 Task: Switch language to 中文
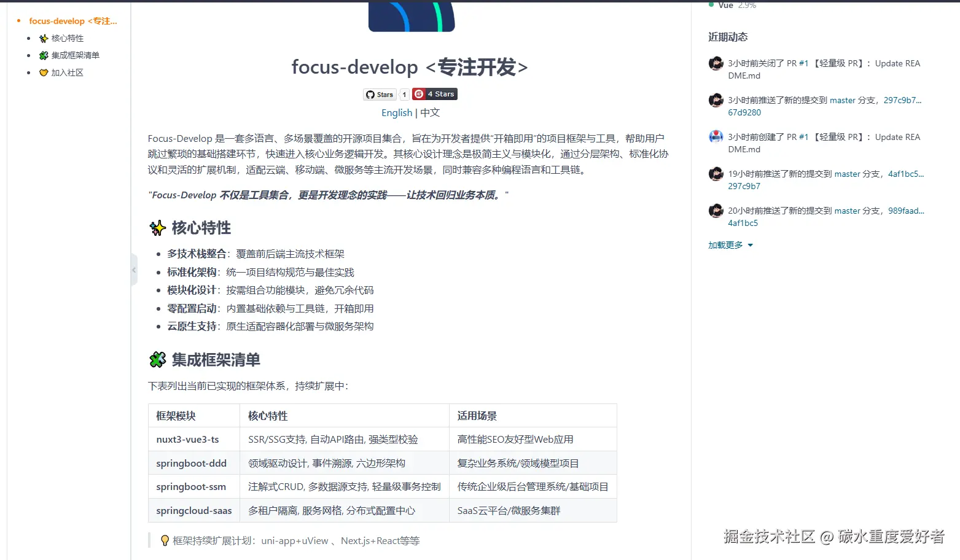coord(429,112)
